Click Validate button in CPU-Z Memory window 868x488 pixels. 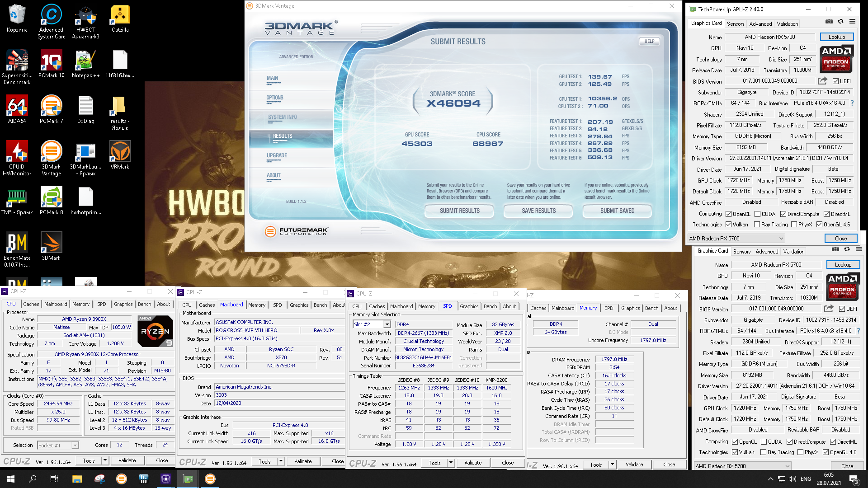pos(634,465)
